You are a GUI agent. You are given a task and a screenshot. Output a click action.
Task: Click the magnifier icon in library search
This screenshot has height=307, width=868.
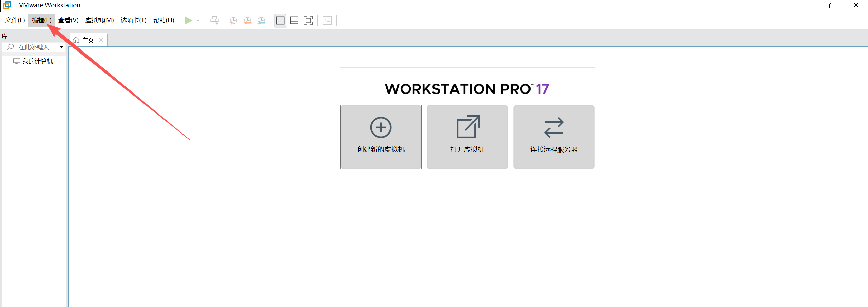pyautogui.click(x=11, y=47)
